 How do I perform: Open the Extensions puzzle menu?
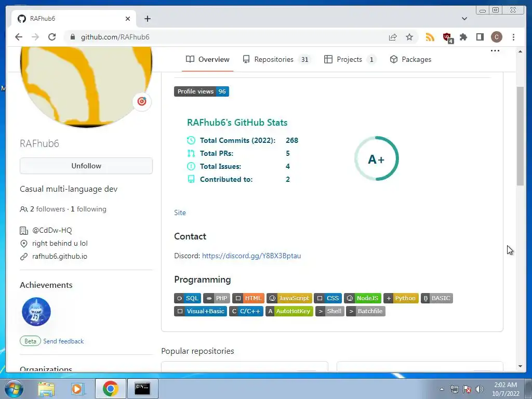pos(463,37)
